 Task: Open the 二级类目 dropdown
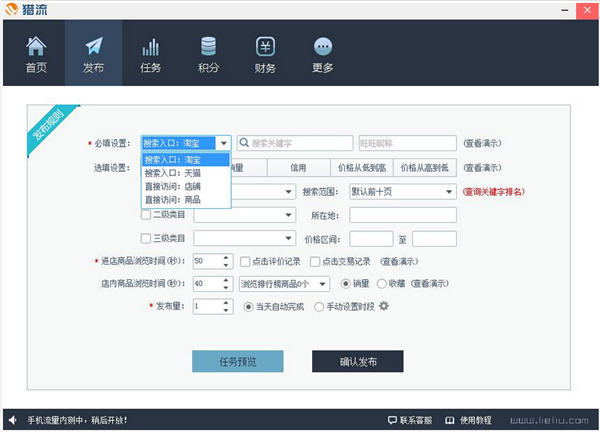(x=245, y=215)
